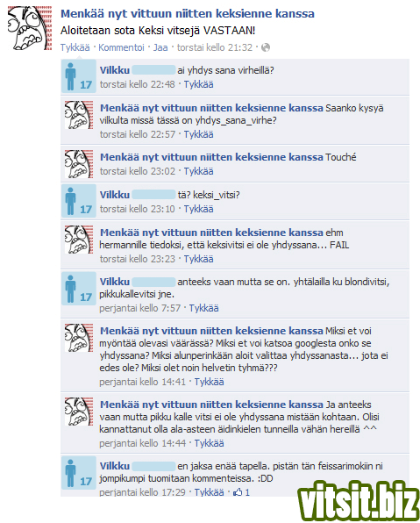Image resolution: width=420 pixels, height=523 pixels.
Task: Click Vilkku's blue silhouette avatar at 22:48
Action: (79, 76)
